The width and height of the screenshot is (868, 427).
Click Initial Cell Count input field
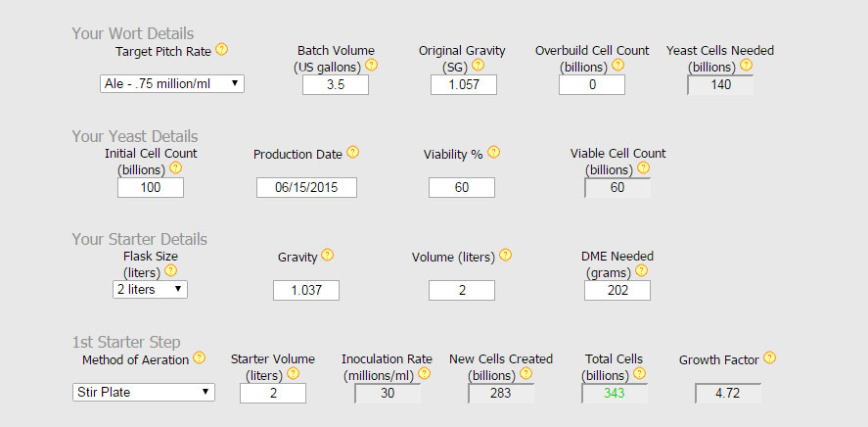150,187
